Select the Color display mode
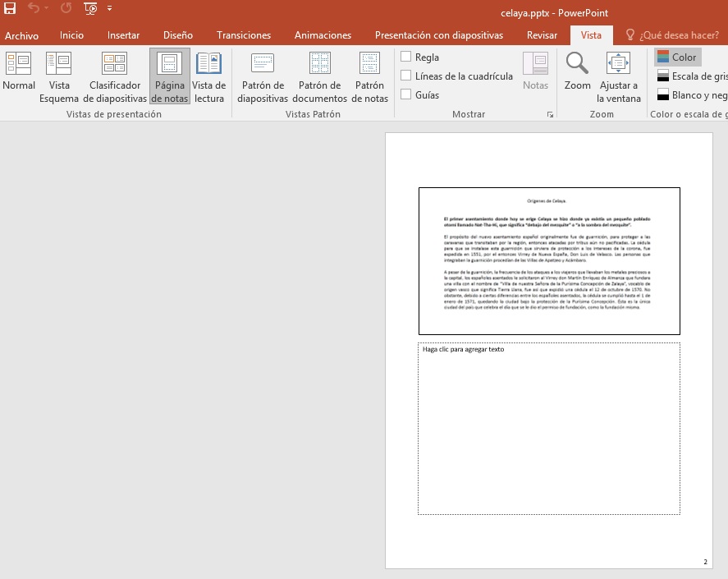Image resolution: width=728 pixels, height=579 pixels. [x=677, y=57]
